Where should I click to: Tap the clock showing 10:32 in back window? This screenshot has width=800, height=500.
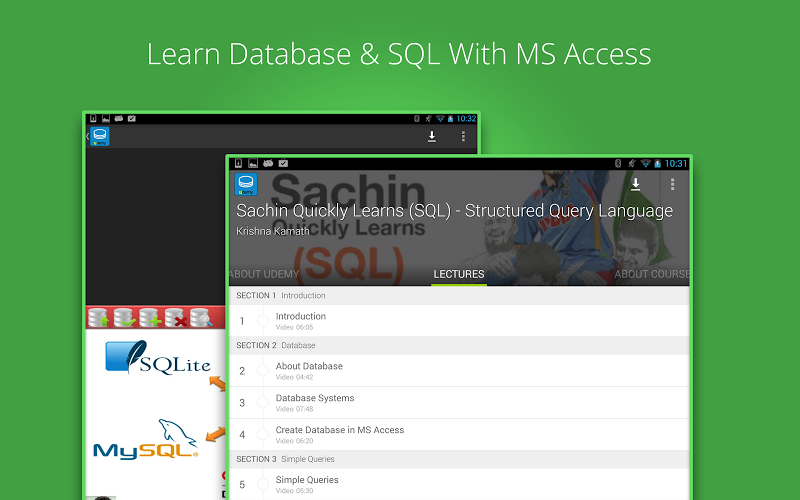click(x=466, y=118)
